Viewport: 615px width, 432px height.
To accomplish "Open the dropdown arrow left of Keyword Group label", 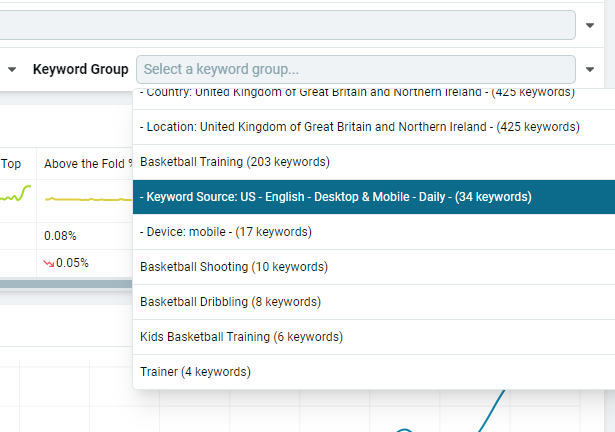I will coord(12,69).
